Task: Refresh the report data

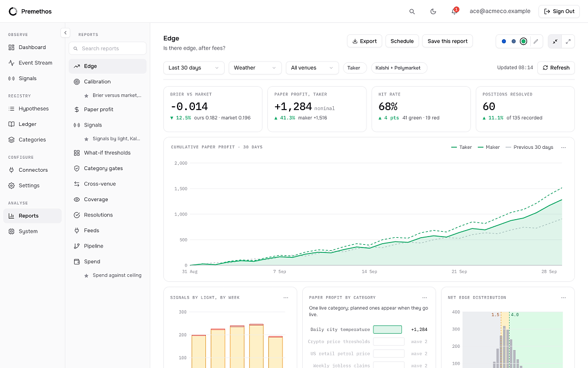Action: (x=556, y=68)
